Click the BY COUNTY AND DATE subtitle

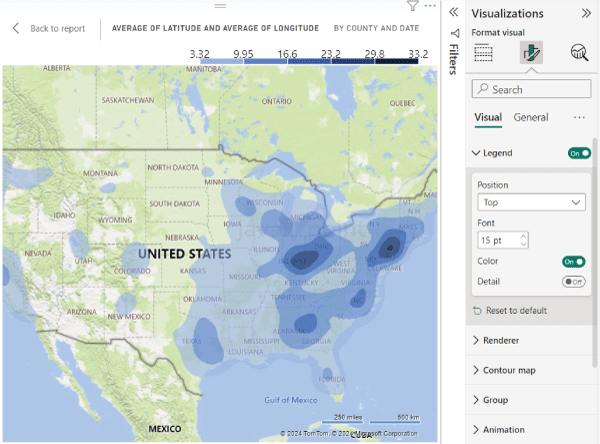(377, 28)
